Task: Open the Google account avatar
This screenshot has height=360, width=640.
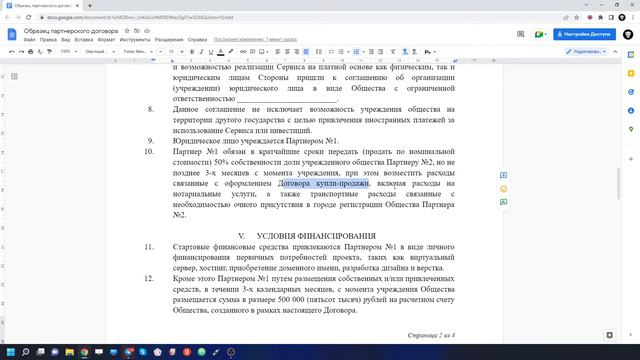Action: point(628,34)
